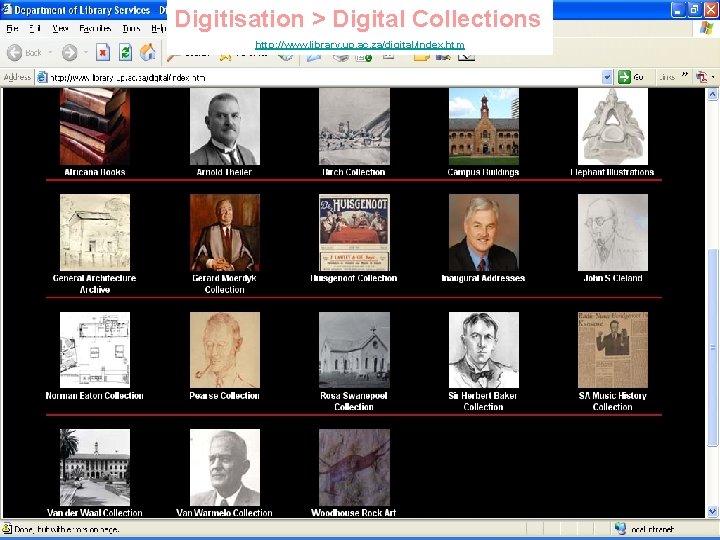The image size is (720, 540).
Task: Open the Woodhouse Rock Art thumbnail
Action: click(354, 467)
